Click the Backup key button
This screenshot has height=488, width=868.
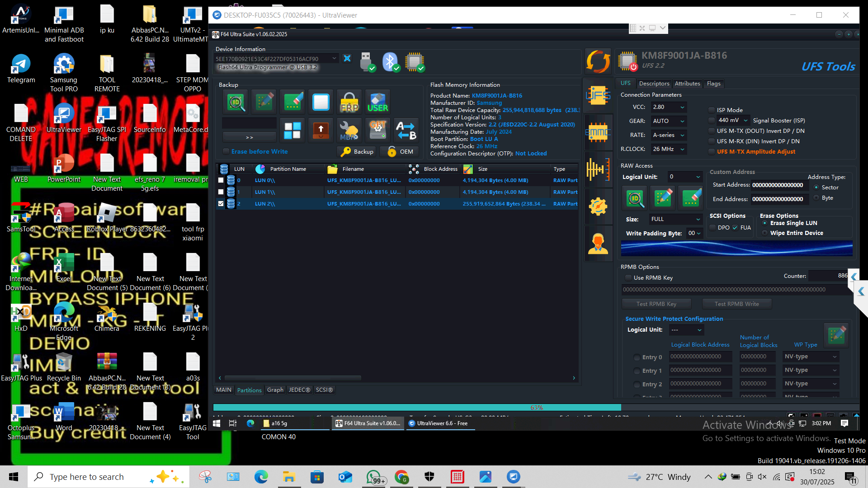point(357,152)
